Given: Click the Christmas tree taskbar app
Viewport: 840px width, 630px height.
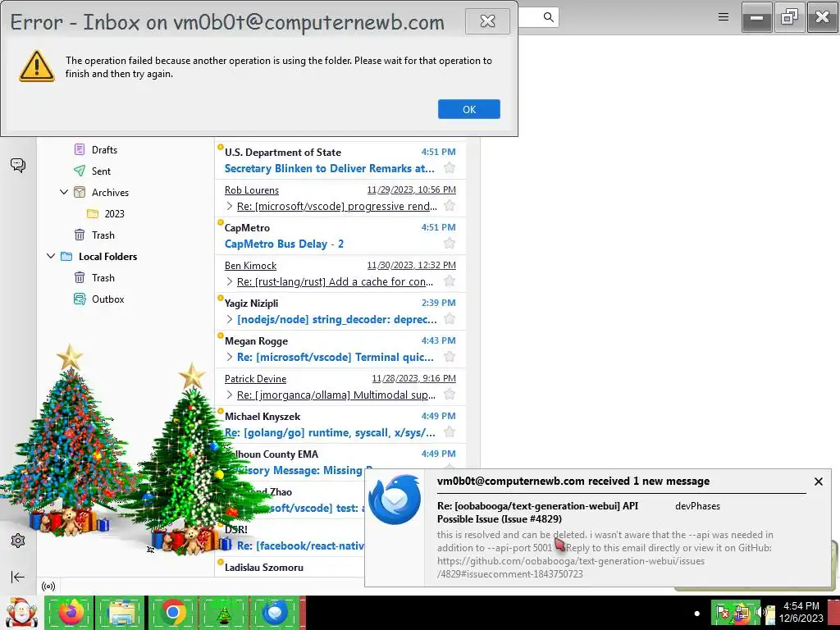Looking at the screenshot, I should point(223,612).
